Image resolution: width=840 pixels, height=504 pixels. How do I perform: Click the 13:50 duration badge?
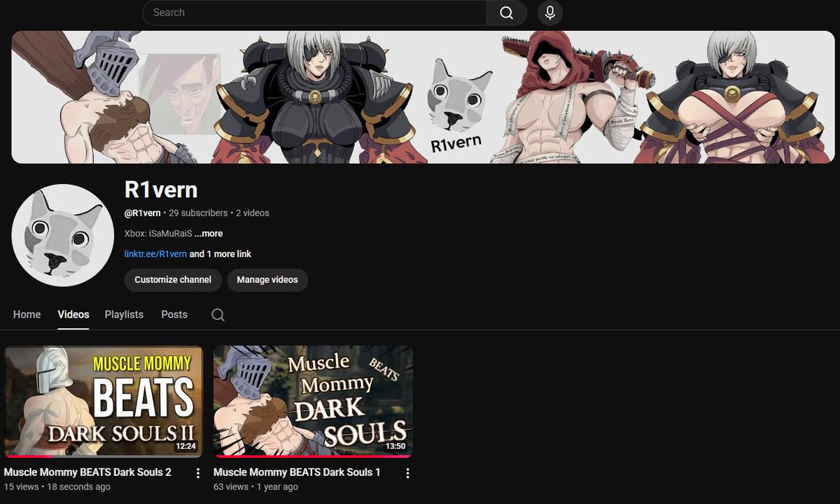pyautogui.click(x=395, y=445)
